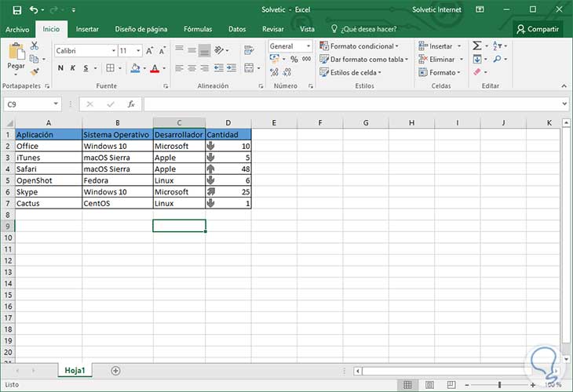Open the Archivo menu
This screenshot has width=573, height=392.
pyautogui.click(x=17, y=29)
